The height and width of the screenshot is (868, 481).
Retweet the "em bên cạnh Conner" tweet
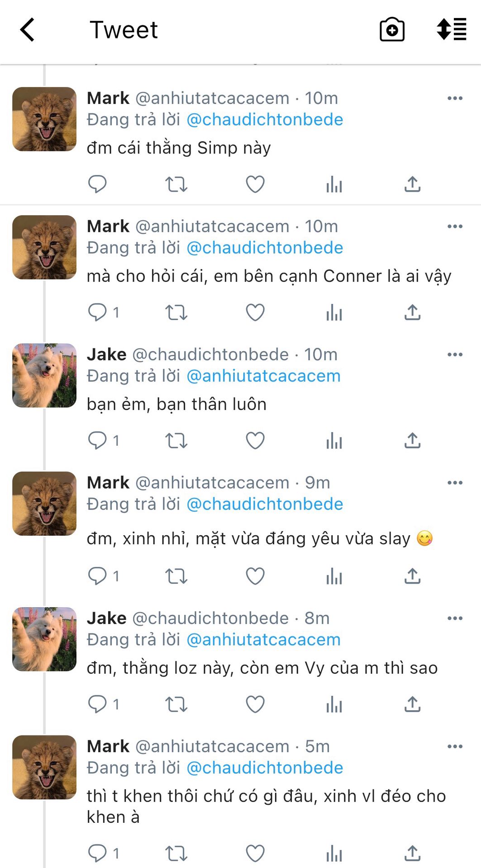pos(176,313)
